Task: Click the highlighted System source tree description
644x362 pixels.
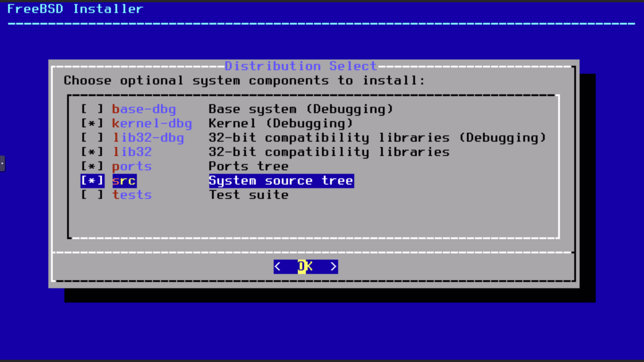Action: click(x=281, y=180)
